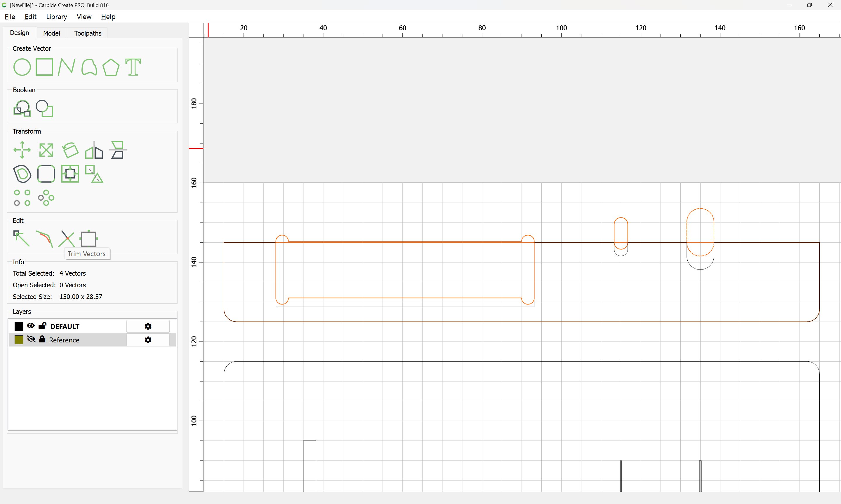Choose the Polygon creation tool
Image resolution: width=841 pixels, height=504 pixels.
pos(111,67)
